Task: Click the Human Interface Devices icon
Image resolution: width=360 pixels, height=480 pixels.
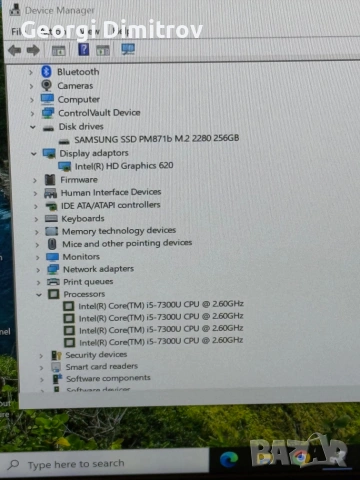Action: (x=50, y=193)
